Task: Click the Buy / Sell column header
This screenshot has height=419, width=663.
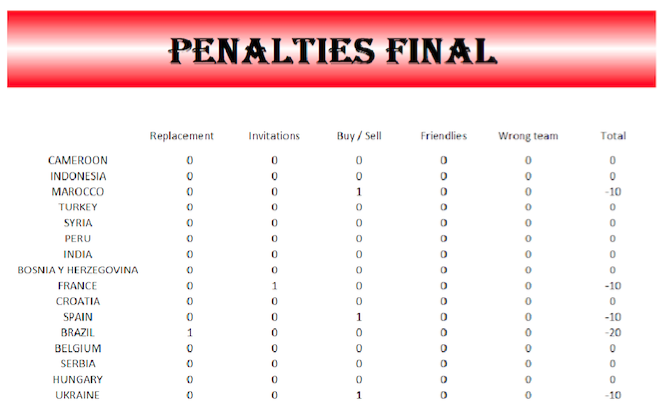Action: click(359, 136)
